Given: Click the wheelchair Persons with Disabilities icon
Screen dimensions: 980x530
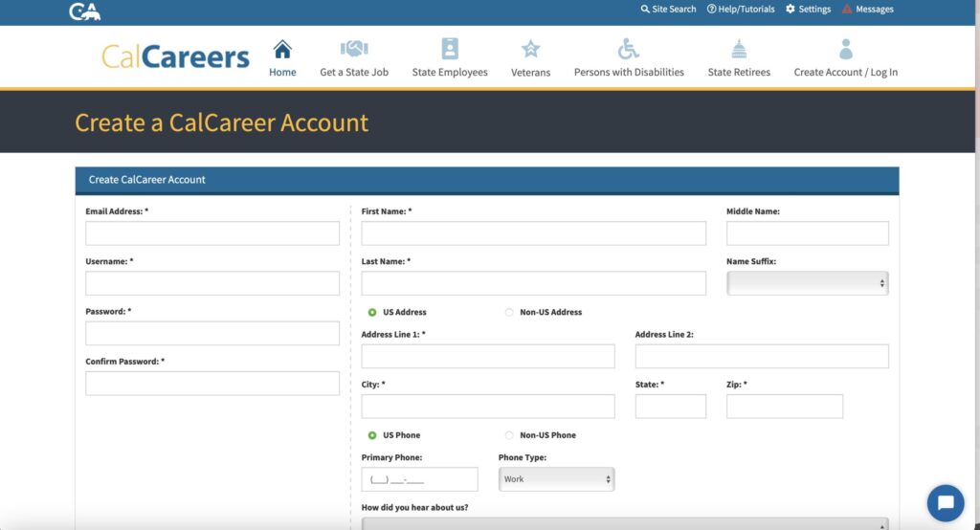Looking at the screenshot, I should [628, 49].
